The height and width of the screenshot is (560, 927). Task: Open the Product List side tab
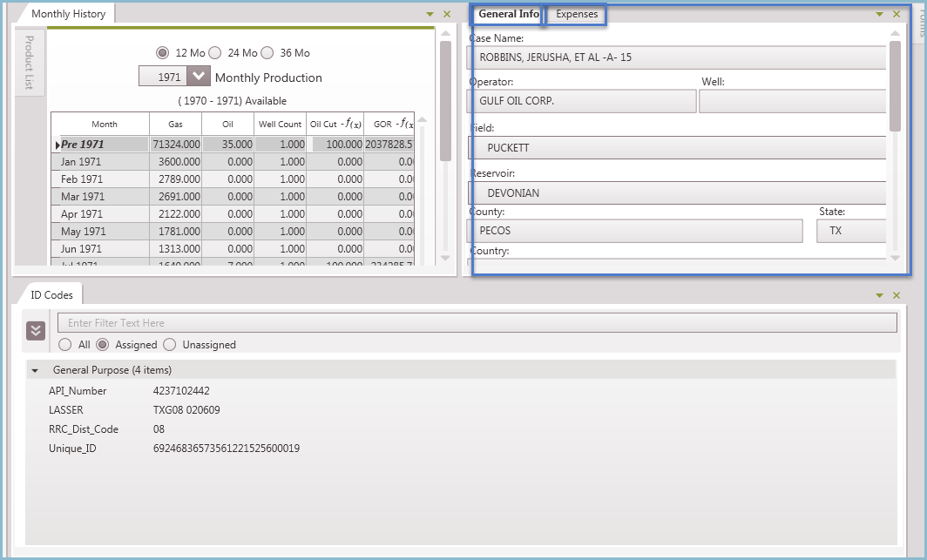click(x=30, y=61)
